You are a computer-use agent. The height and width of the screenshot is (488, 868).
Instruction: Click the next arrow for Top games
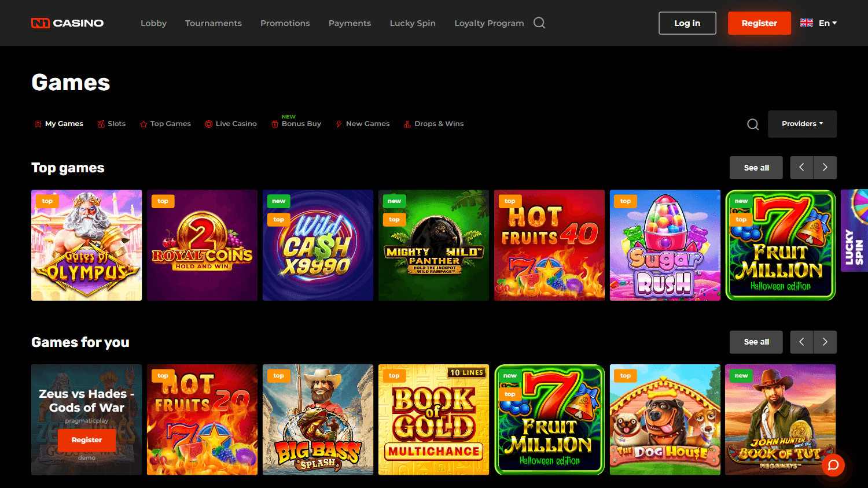coord(825,168)
